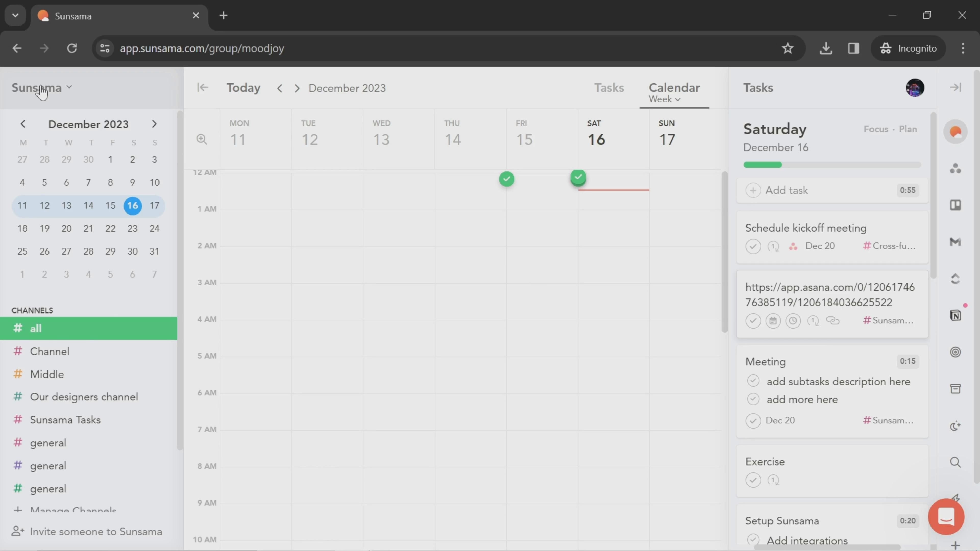980x551 pixels.
Task: Select the Our designers channel
Action: (x=84, y=397)
